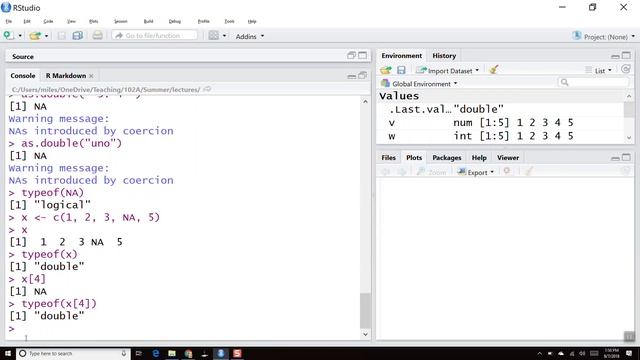Click the Save All documents icon
The image size is (640, 360).
tap(78, 36)
